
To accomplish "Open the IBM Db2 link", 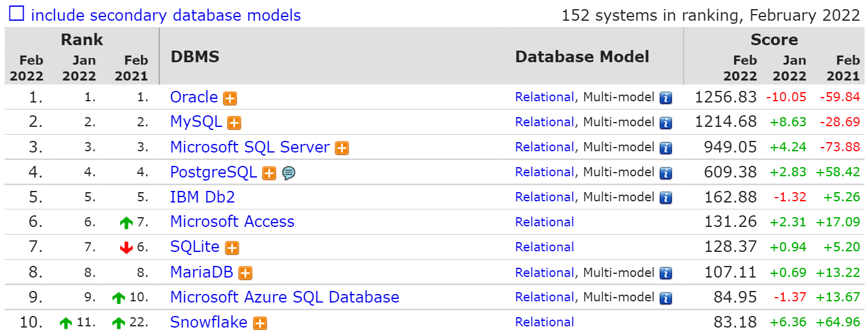I will point(202,197).
